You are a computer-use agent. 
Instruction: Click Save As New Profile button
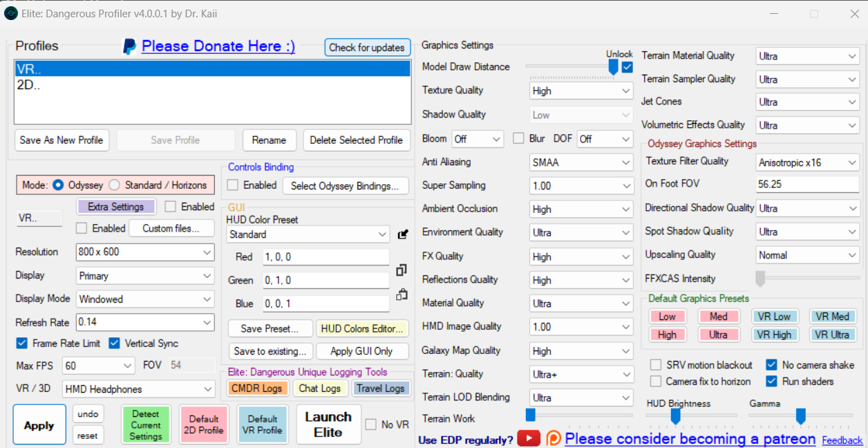pyautogui.click(x=62, y=140)
